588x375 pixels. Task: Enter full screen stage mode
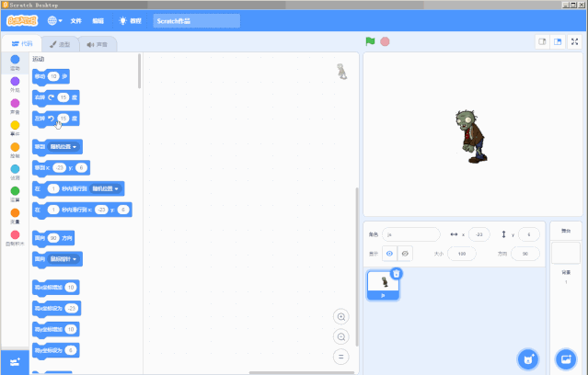[574, 41]
